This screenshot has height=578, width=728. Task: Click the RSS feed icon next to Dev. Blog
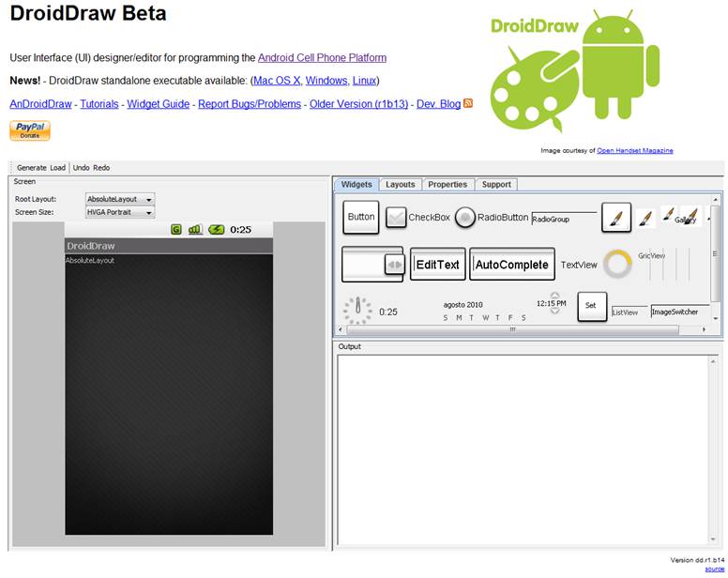[x=468, y=103]
